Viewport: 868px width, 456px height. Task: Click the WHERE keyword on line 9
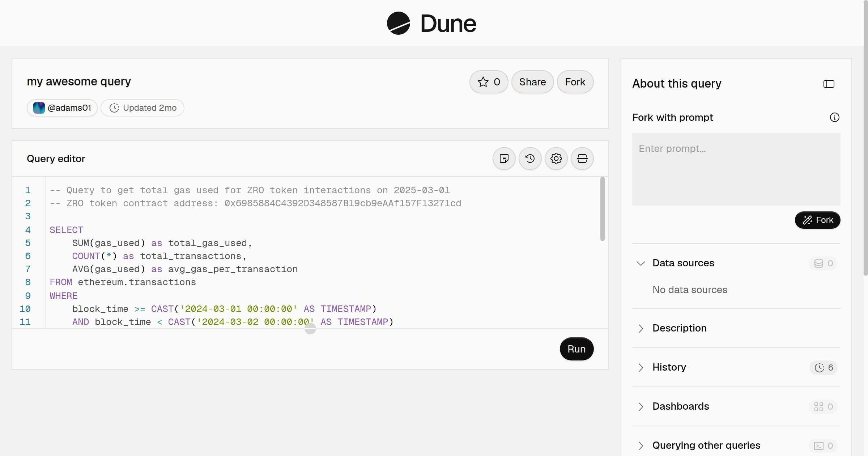tap(64, 296)
